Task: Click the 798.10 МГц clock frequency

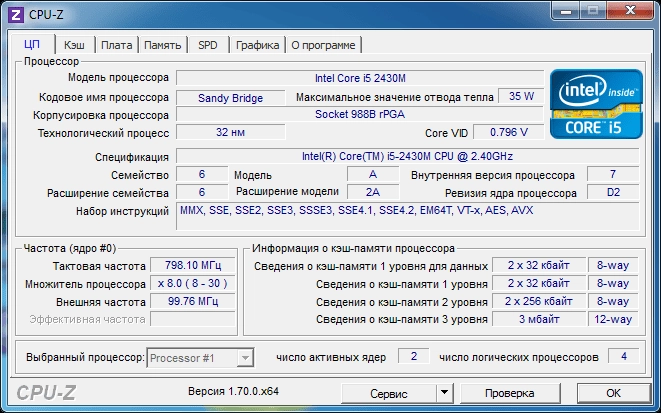Action: [193, 265]
